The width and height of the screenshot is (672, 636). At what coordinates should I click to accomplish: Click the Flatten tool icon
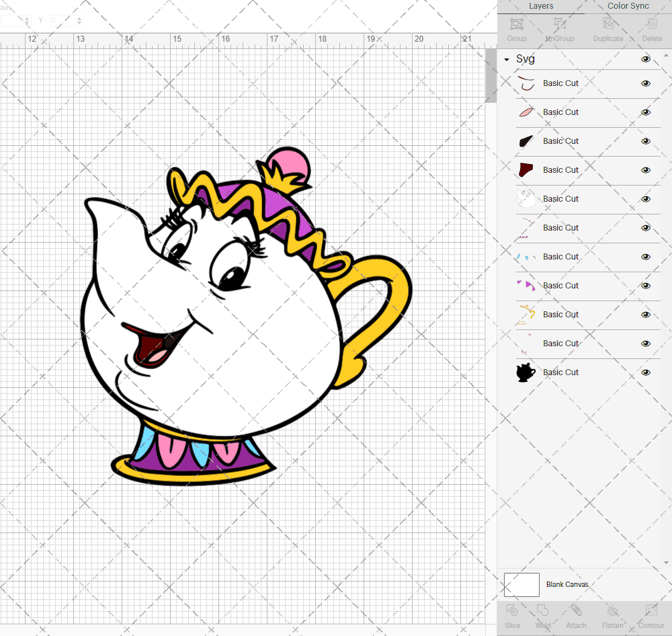(612, 610)
